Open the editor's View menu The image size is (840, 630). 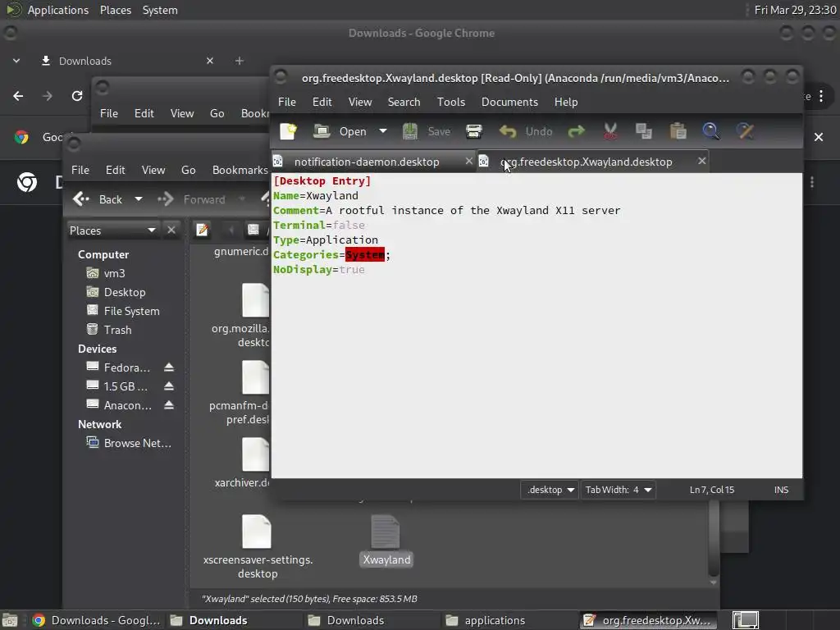360,102
